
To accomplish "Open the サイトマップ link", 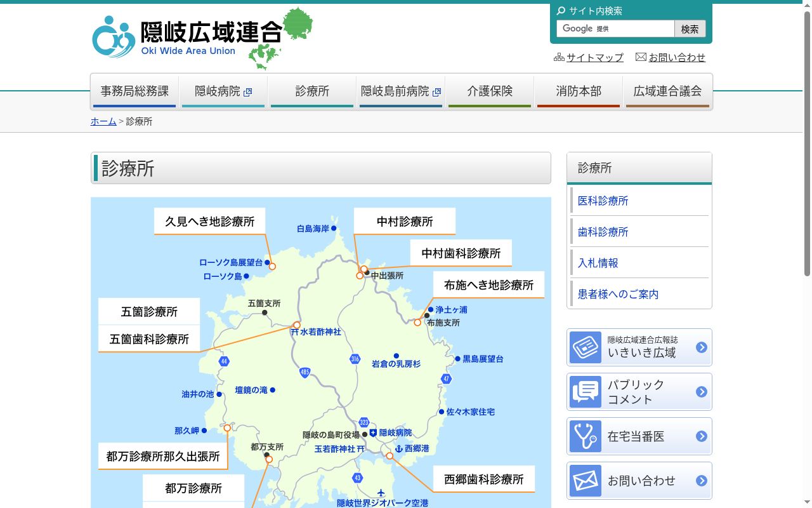I will coord(595,57).
